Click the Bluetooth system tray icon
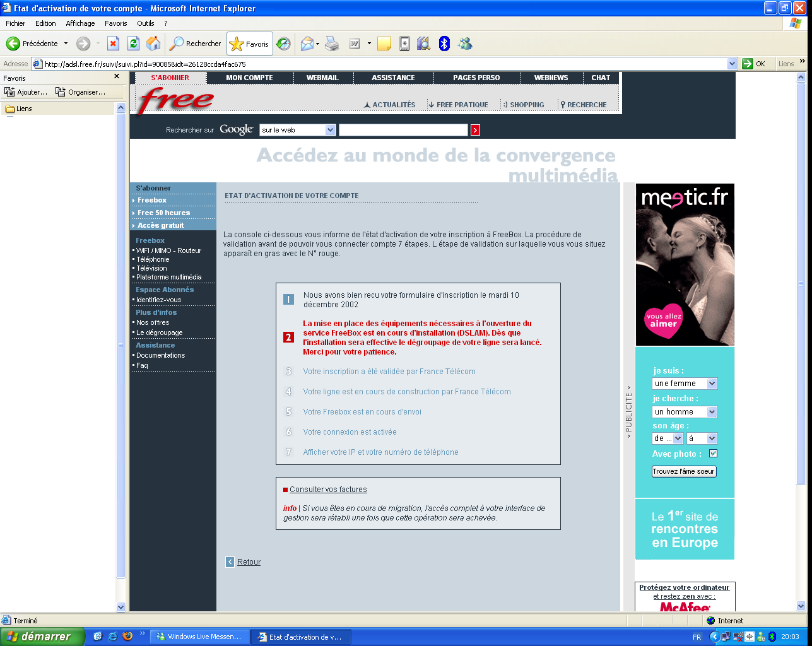The image size is (812, 646). click(x=772, y=637)
